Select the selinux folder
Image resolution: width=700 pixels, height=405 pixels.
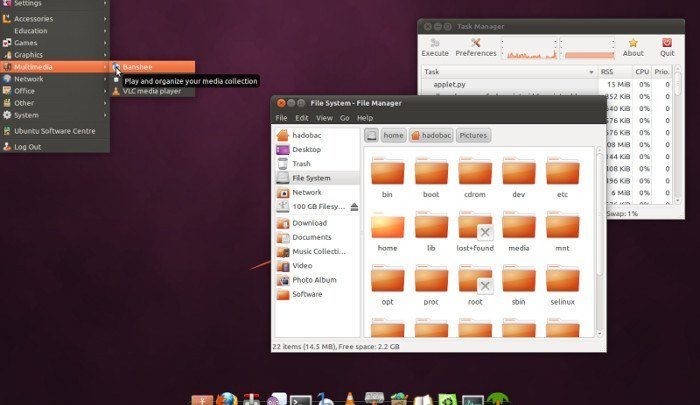tap(562, 284)
